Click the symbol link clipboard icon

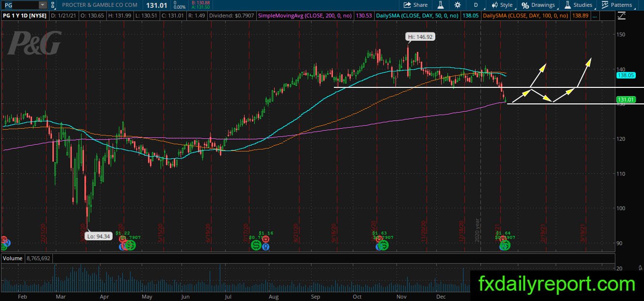coord(52,5)
